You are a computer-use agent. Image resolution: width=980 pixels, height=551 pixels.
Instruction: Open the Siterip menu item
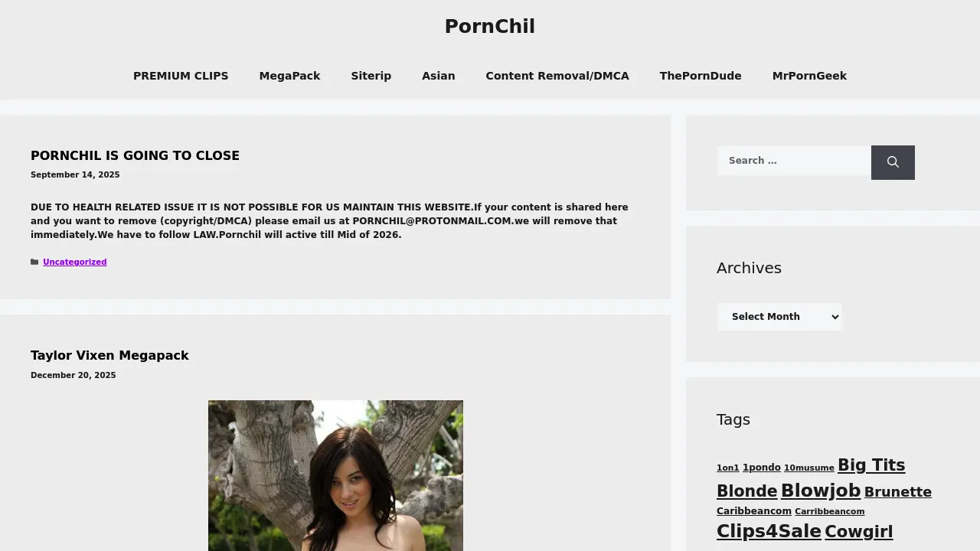[371, 76]
